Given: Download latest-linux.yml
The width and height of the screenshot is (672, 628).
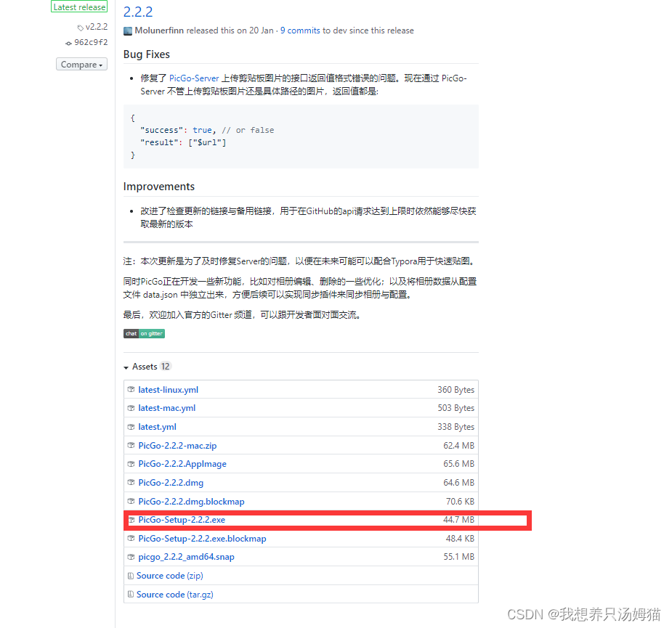Looking at the screenshot, I should 168,389.
